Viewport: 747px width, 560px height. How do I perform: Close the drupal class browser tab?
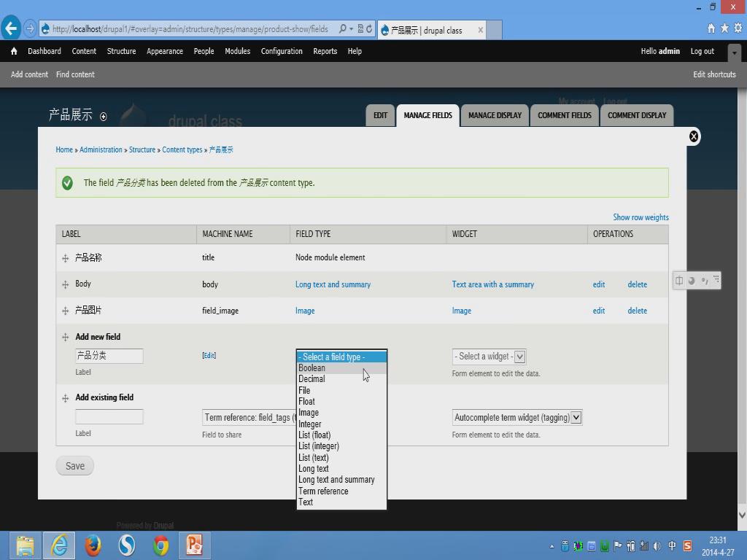(480, 30)
